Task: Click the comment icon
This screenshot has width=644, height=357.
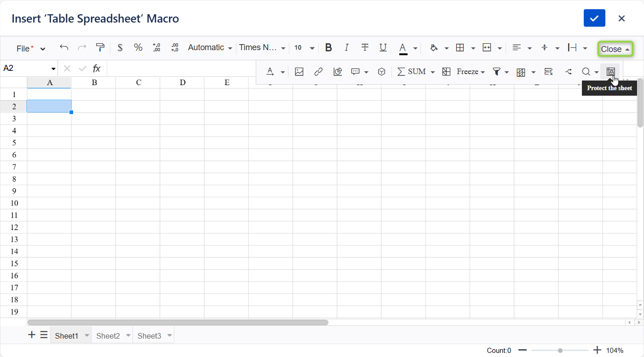Action: coord(355,72)
